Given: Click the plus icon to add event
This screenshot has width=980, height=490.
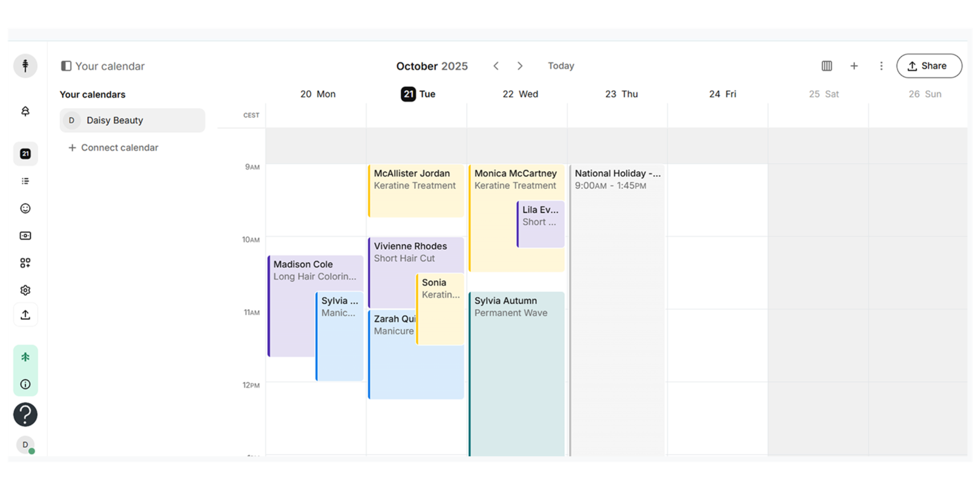Looking at the screenshot, I should pos(854,66).
